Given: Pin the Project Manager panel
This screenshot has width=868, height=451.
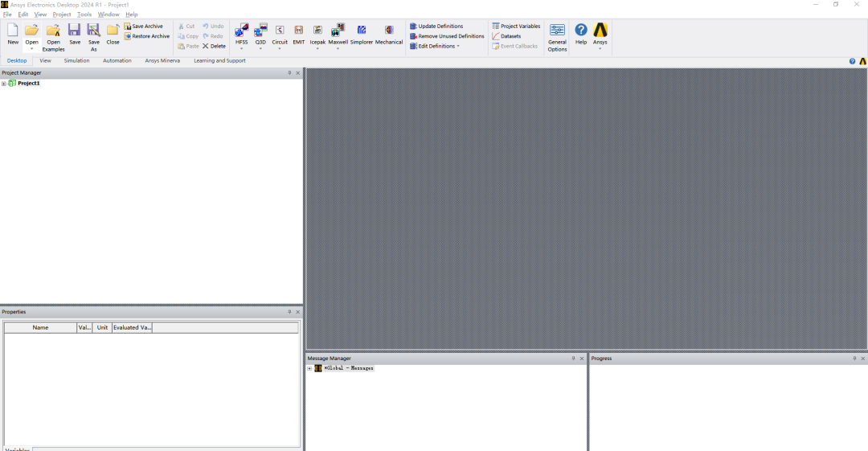Looking at the screenshot, I should pyautogui.click(x=289, y=72).
